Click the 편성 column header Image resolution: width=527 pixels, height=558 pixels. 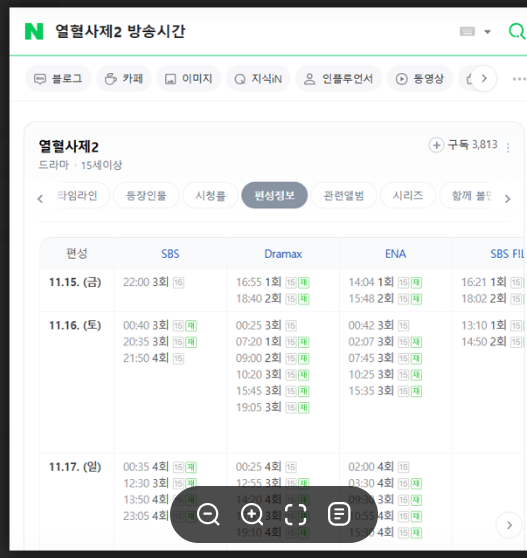click(77, 254)
